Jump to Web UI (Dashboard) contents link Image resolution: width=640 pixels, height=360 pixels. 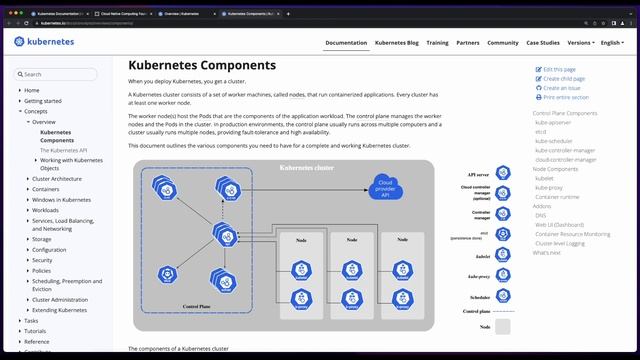(x=560, y=225)
